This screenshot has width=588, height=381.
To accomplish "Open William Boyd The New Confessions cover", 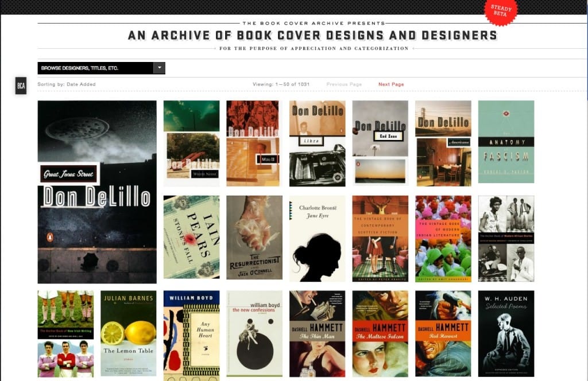I will [254, 333].
